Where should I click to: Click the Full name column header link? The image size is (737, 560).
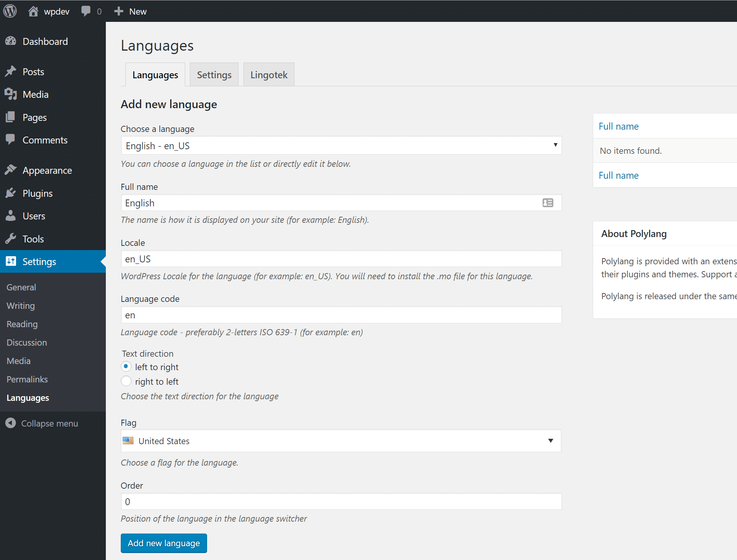[x=619, y=126]
